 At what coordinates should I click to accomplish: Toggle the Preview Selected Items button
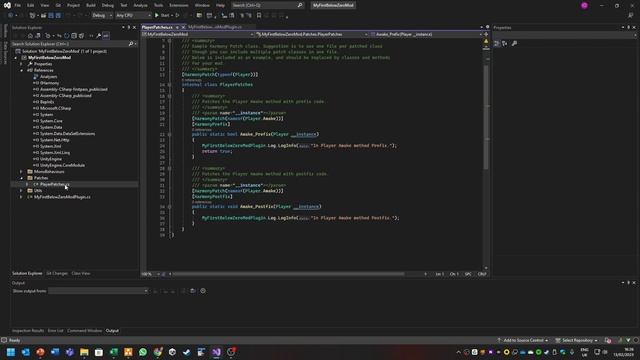pos(106,36)
